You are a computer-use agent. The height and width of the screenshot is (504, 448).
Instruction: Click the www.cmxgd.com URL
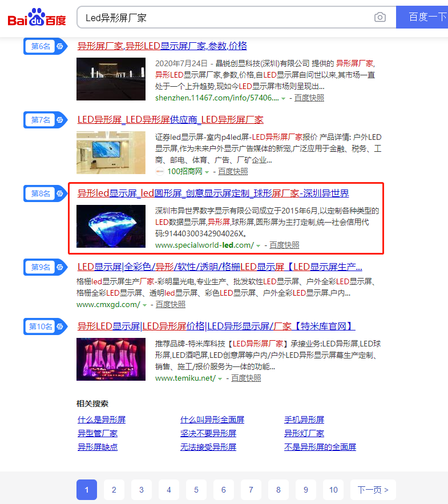(108, 304)
